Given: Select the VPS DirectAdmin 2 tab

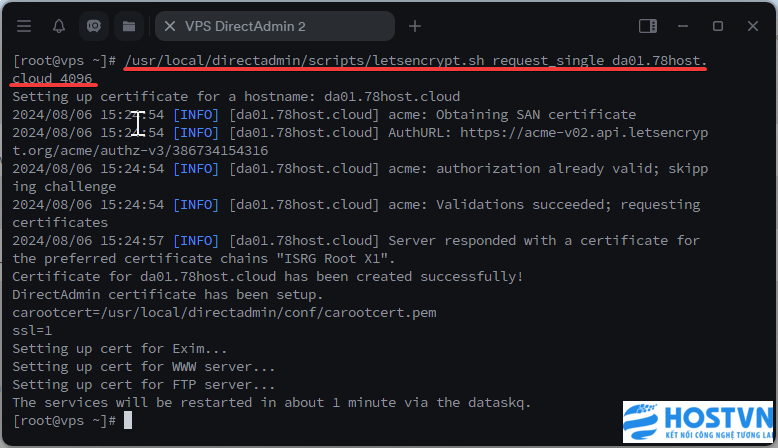Looking at the screenshot, I should click(275, 26).
